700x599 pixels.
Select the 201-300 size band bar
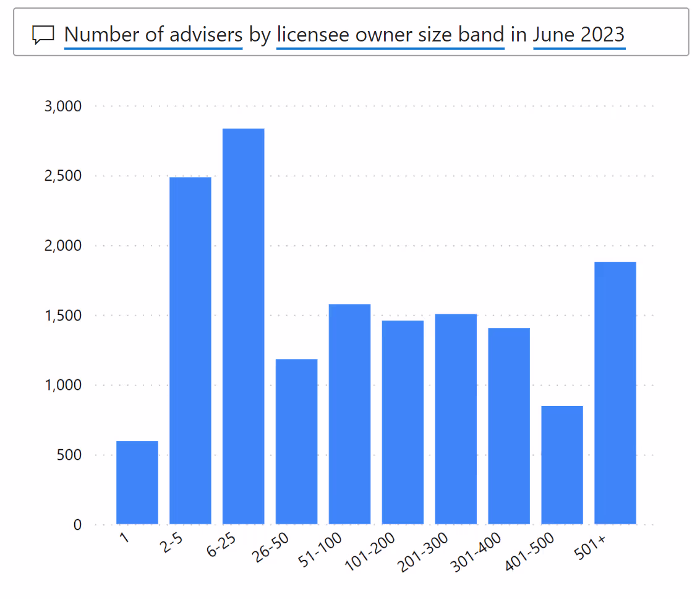click(456, 419)
